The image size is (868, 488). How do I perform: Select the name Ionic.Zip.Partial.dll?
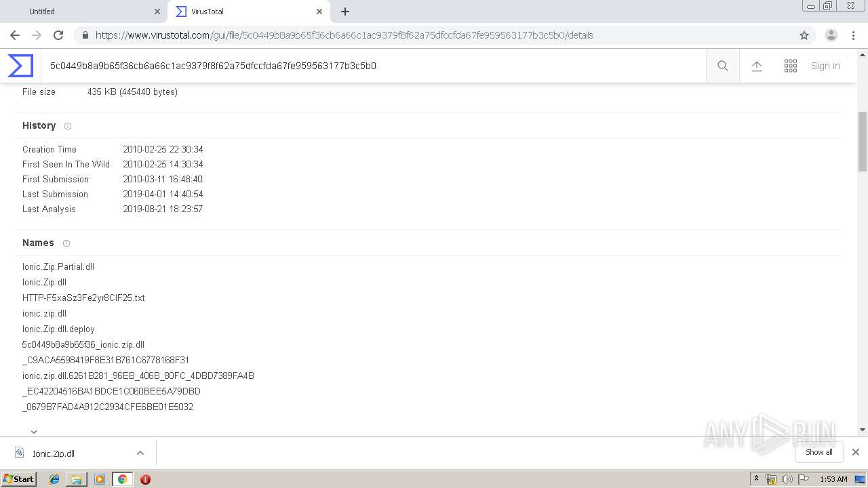tap(58, 267)
